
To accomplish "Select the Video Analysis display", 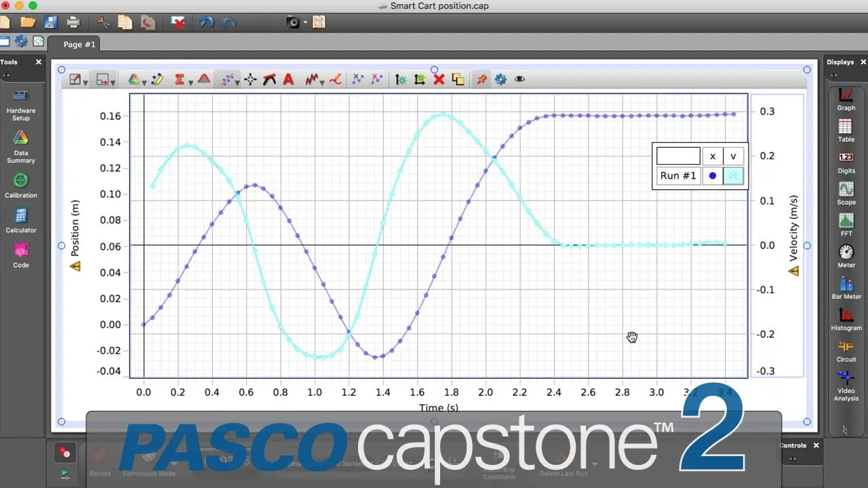I will [x=846, y=386].
